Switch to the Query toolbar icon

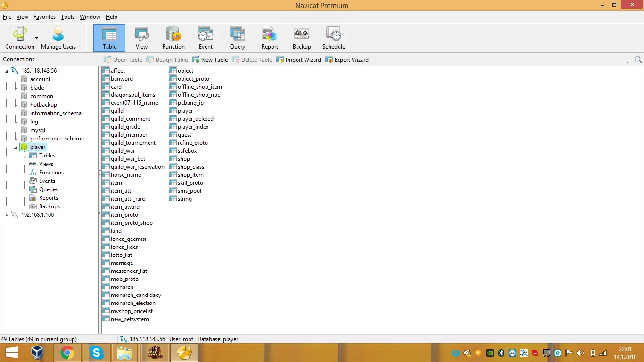tap(238, 38)
